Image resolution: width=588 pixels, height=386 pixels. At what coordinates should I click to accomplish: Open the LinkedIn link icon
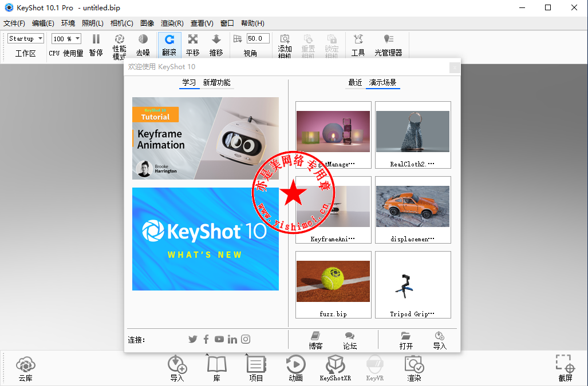(x=232, y=339)
